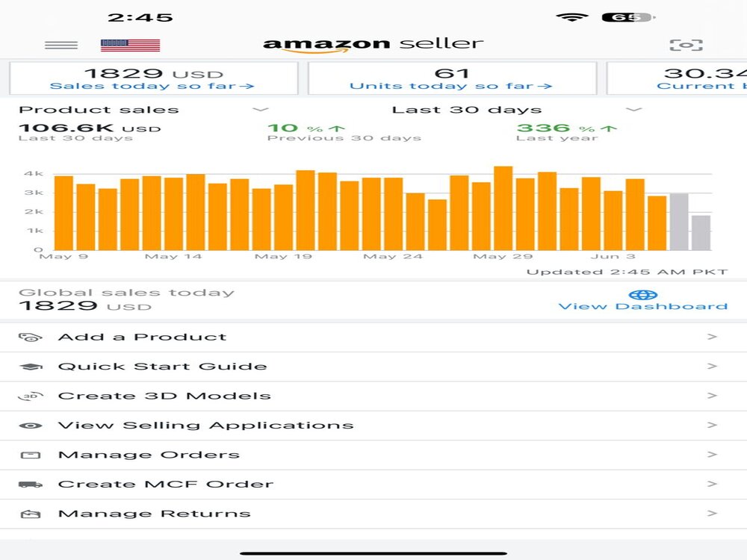The height and width of the screenshot is (560, 747).
Task: Tap Updated 2:45 AM PKT text
Action: point(627,273)
